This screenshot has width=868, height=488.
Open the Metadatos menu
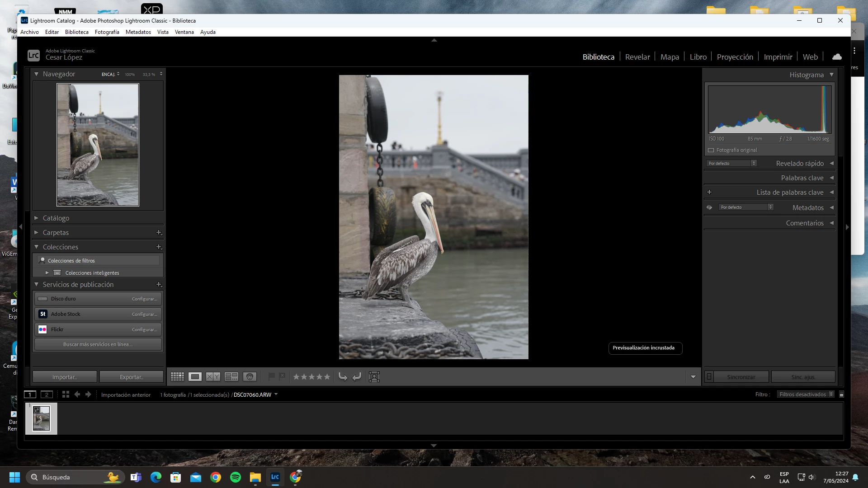[x=138, y=32]
